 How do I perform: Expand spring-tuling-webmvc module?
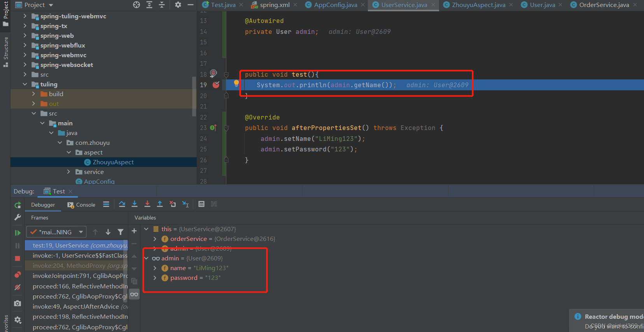(25, 16)
